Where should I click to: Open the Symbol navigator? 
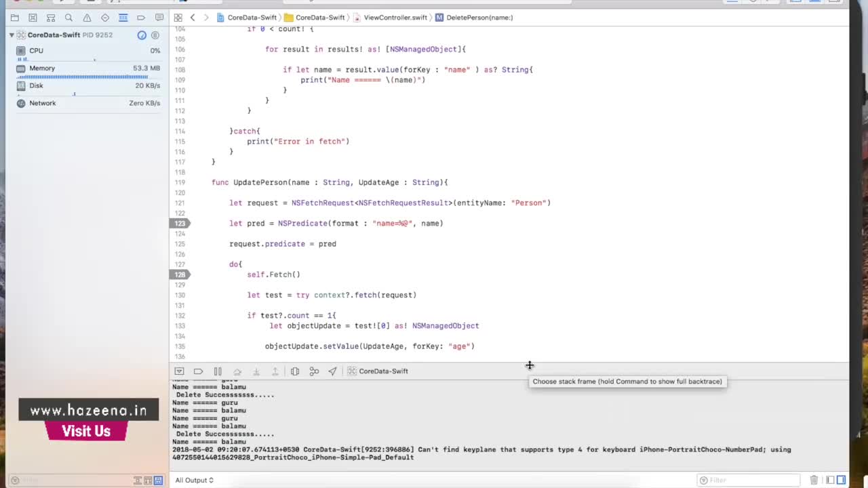click(x=51, y=18)
